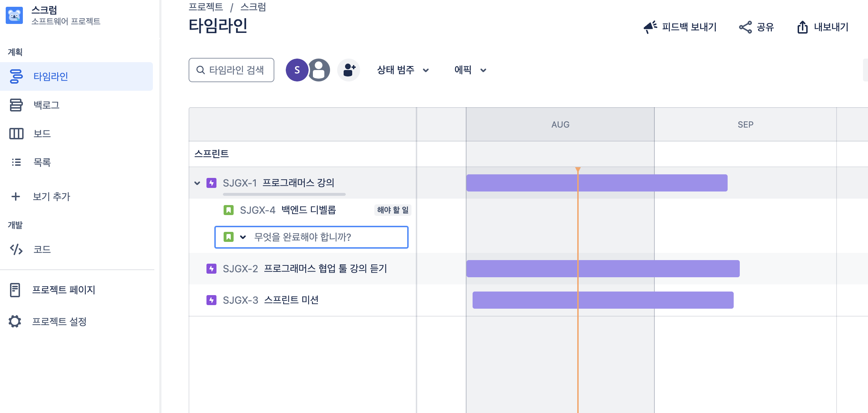Screen dimensions: 868x413
Task: Click the SJGX-2 purple timeline bar
Action: pyautogui.click(x=603, y=269)
